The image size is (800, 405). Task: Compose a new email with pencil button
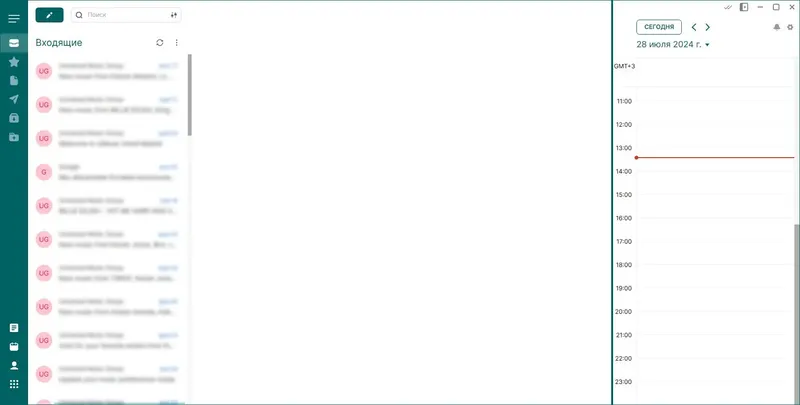tap(49, 15)
